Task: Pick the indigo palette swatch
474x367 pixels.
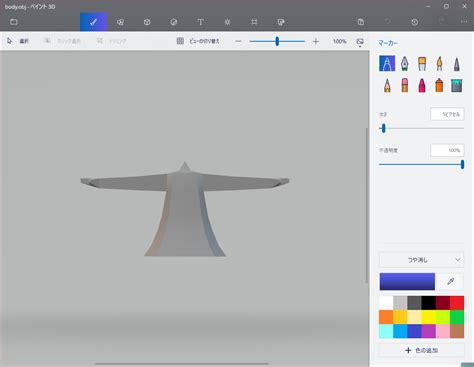Action: pos(414,331)
